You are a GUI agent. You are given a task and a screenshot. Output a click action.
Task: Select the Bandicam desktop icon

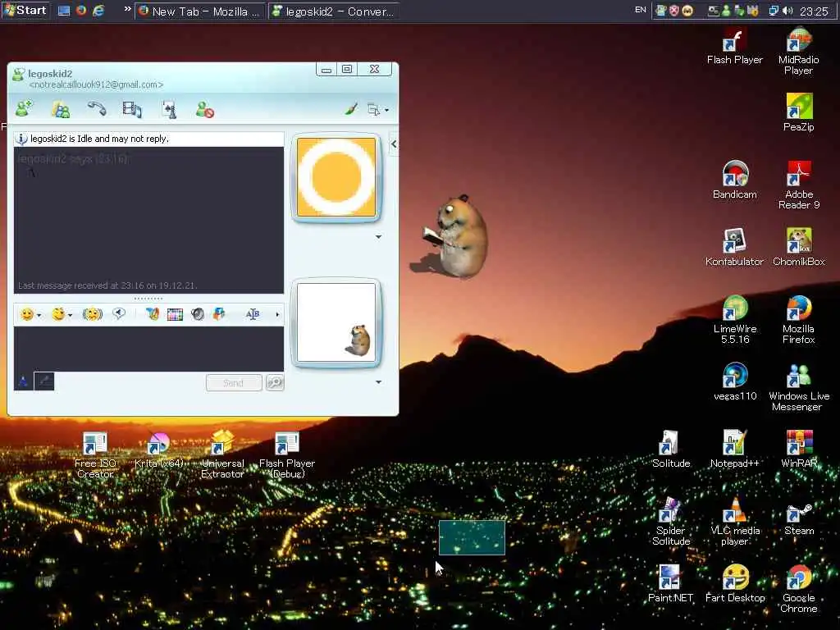point(734,180)
